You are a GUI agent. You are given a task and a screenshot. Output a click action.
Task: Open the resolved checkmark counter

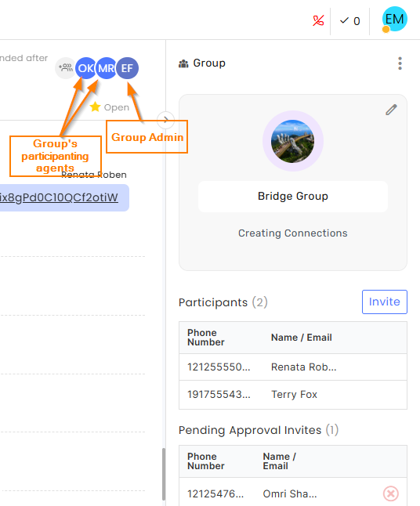pyautogui.click(x=350, y=21)
